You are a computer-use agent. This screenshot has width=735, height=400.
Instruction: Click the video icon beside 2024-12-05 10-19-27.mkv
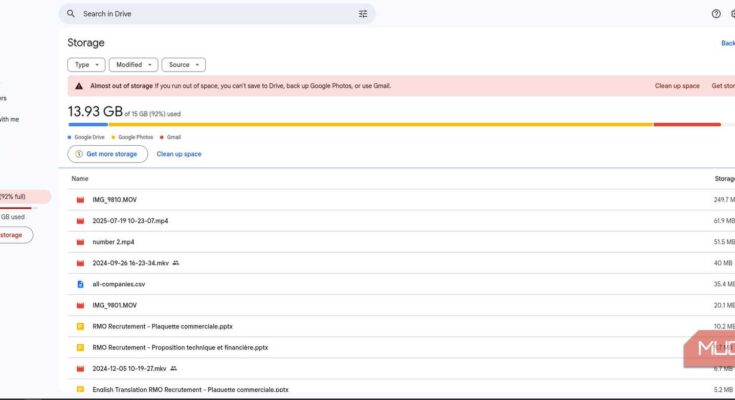80,369
